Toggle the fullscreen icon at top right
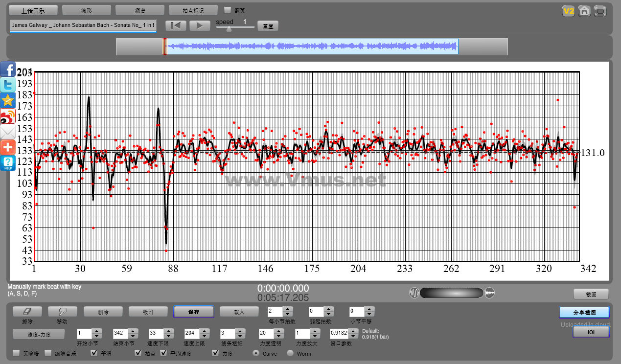 [600, 11]
